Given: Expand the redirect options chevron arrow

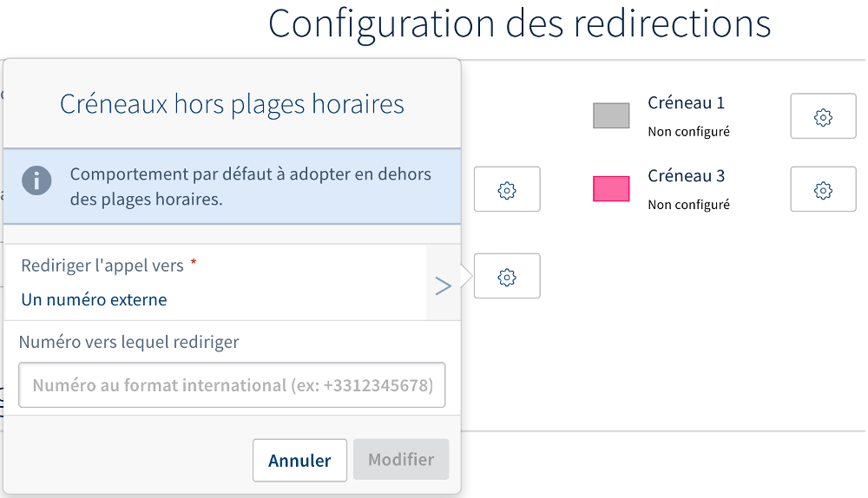Looking at the screenshot, I should pyautogui.click(x=443, y=285).
